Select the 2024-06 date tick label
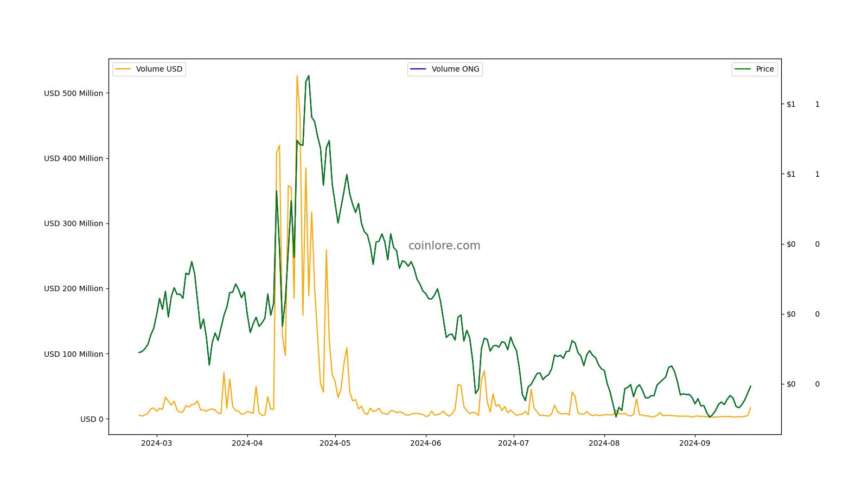The width and height of the screenshot is (868, 488). 425,443
